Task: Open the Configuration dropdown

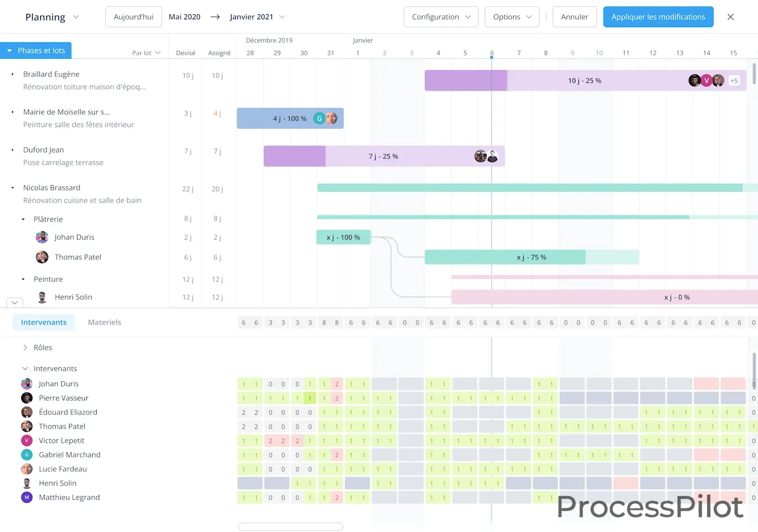Action: point(441,17)
